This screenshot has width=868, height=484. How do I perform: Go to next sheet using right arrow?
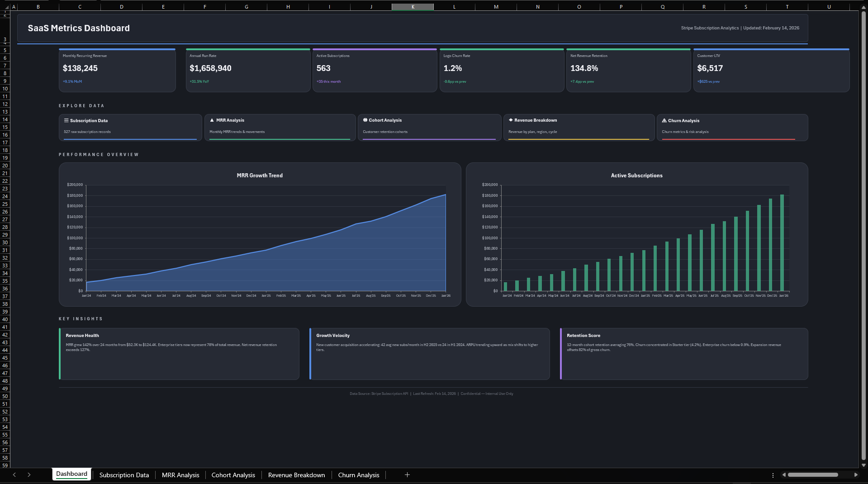coord(29,475)
